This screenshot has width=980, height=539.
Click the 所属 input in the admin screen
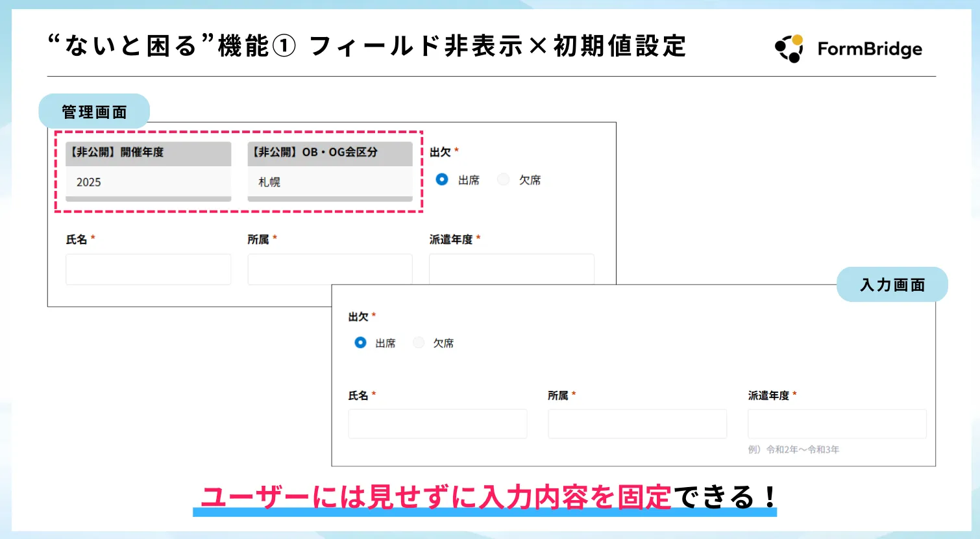click(330, 269)
